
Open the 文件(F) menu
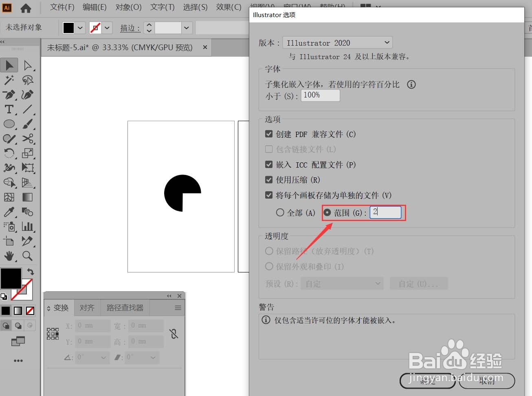click(62, 7)
